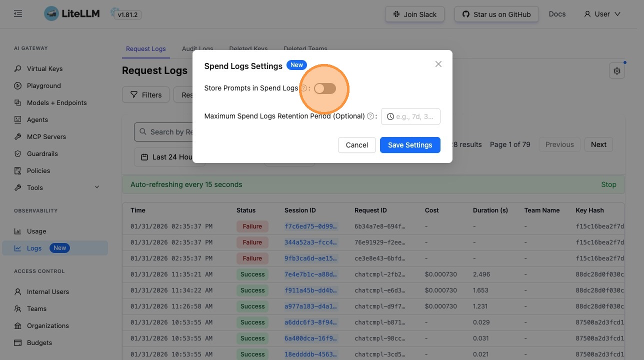Open the User account dropdown

point(602,14)
